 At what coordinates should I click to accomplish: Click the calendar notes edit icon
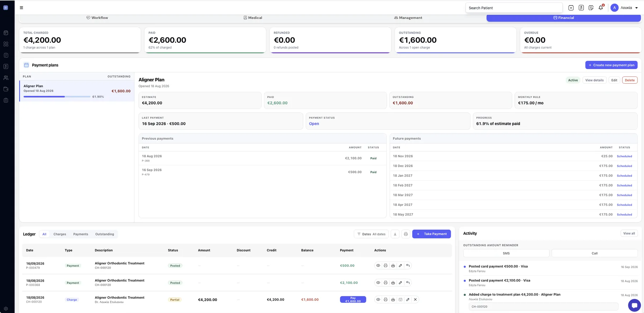pos(591,8)
